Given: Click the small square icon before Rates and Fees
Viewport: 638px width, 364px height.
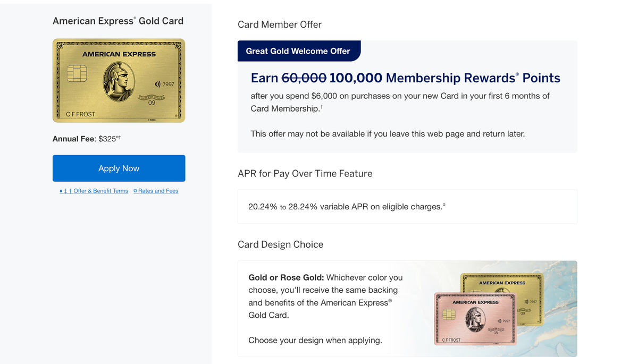Looking at the screenshot, I should 136,191.
